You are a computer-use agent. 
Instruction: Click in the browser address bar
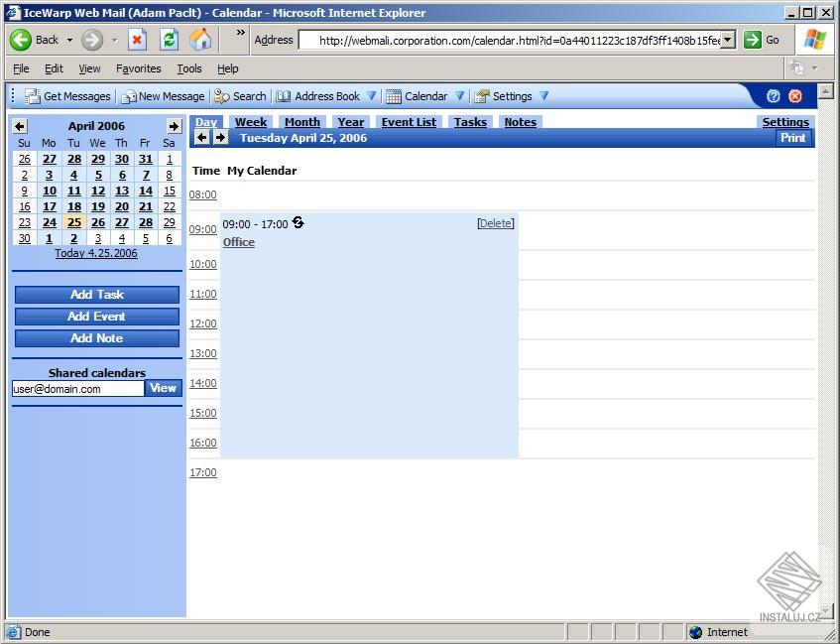[x=510, y=41]
